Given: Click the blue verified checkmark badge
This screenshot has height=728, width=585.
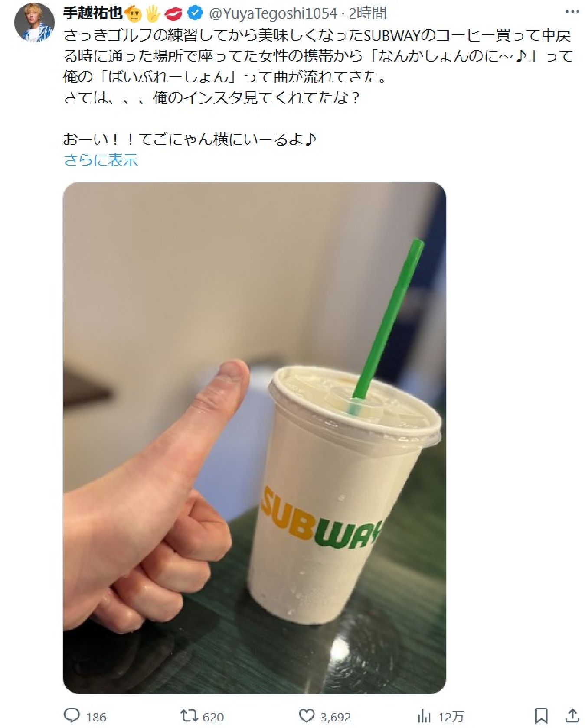Looking at the screenshot, I should tap(195, 13).
